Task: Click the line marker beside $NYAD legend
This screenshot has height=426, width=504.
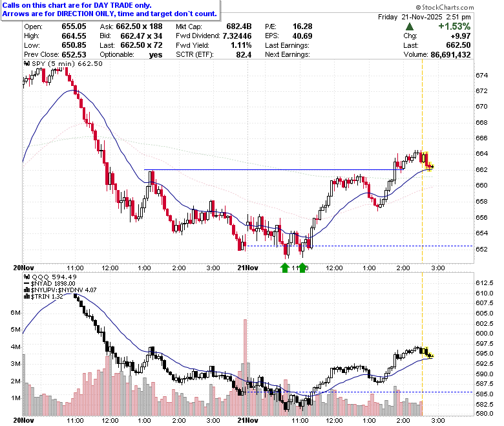Action: tap(26, 284)
